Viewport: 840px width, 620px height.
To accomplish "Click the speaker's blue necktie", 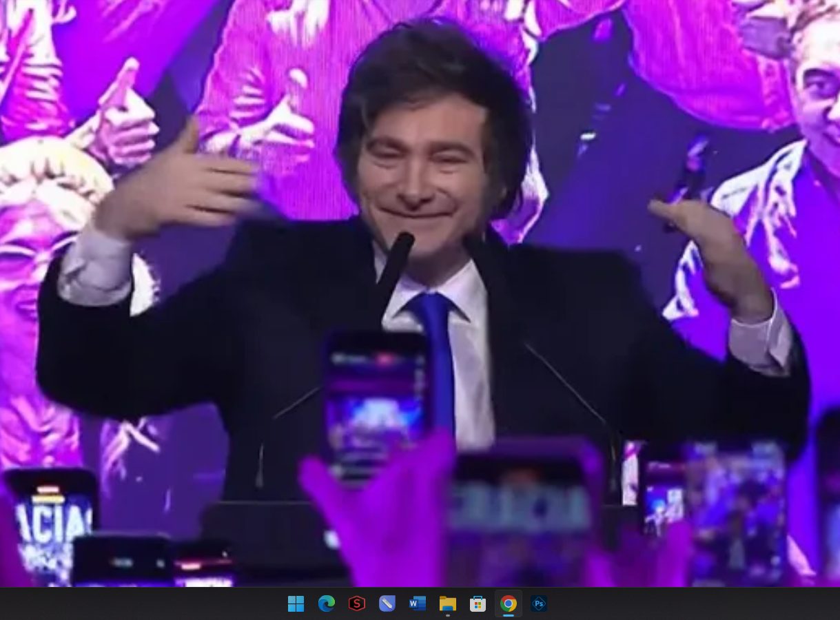I will point(438,351).
